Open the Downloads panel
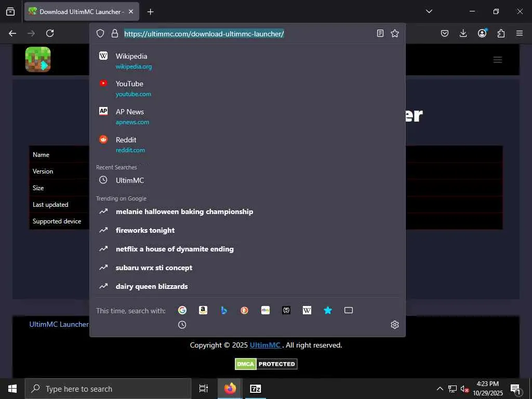The width and height of the screenshot is (532, 399). (463, 33)
